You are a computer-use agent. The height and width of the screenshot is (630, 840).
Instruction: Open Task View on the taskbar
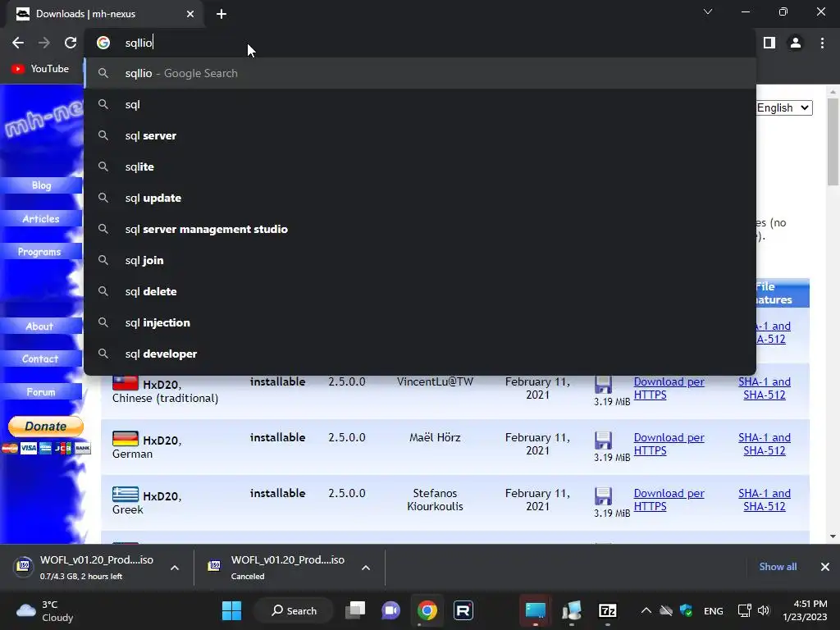(x=355, y=610)
